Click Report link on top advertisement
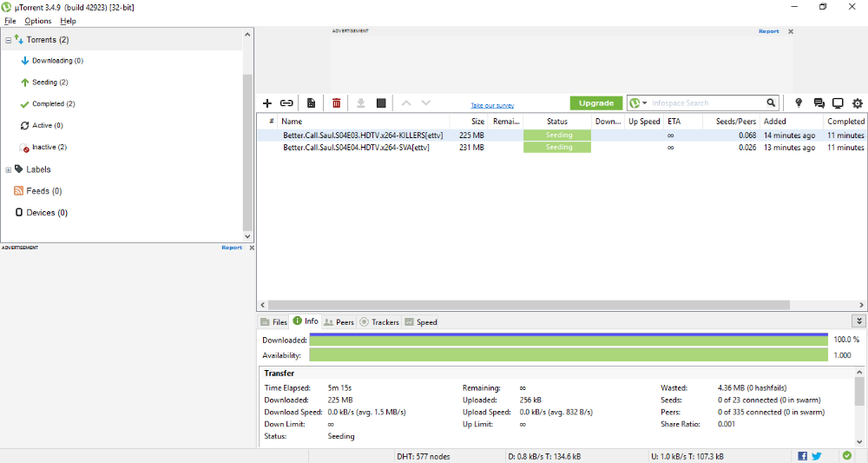The width and height of the screenshot is (868, 463). click(x=768, y=31)
